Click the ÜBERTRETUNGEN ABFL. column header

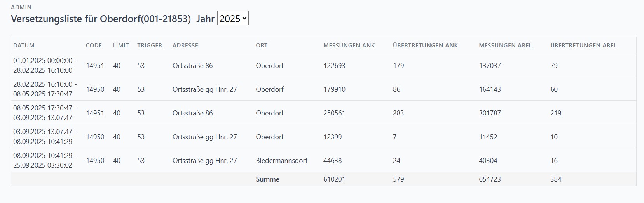click(x=584, y=45)
